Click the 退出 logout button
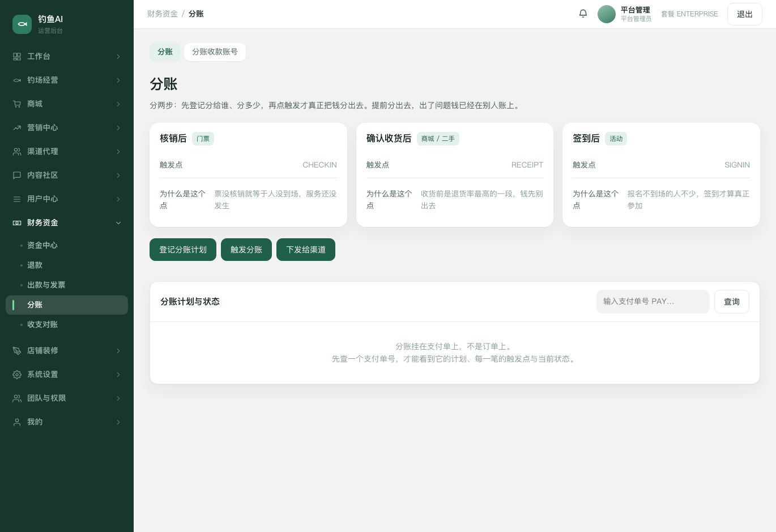The width and height of the screenshot is (776, 532). [745, 14]
